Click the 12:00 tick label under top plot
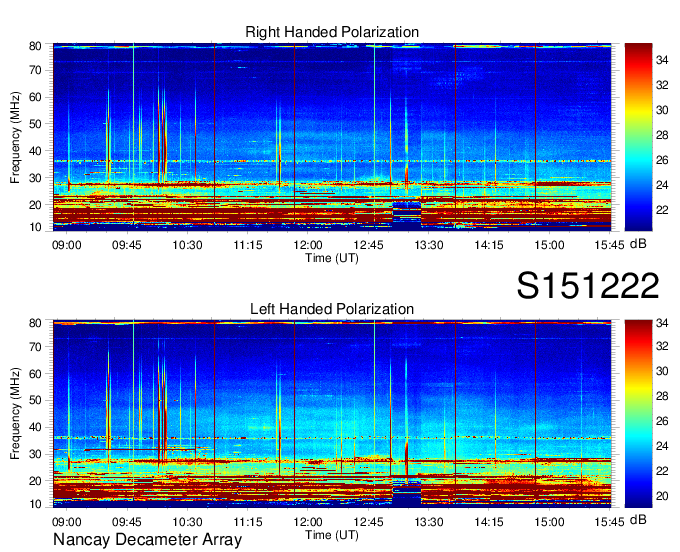 [x=308, y=245]
